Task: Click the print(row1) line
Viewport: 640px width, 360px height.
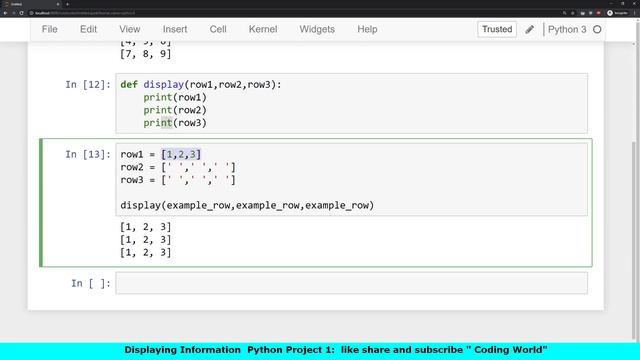Action: (x=175, y=97)
